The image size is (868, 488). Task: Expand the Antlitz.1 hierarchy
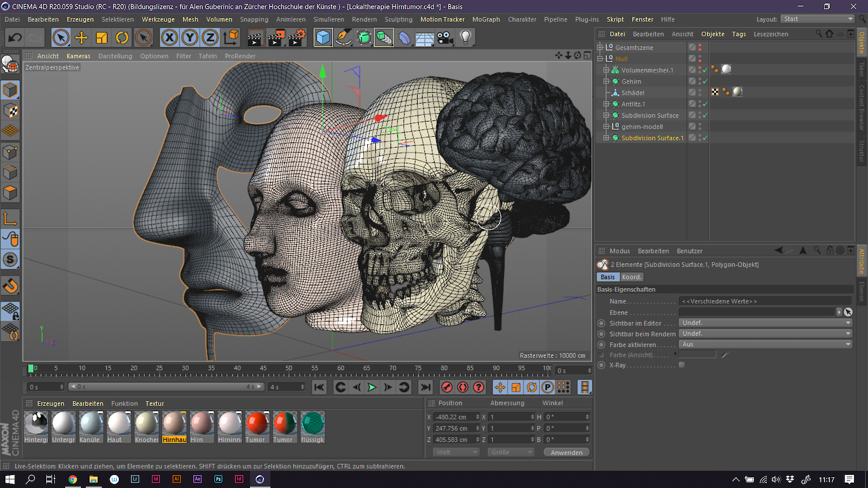tap(606, 104)
